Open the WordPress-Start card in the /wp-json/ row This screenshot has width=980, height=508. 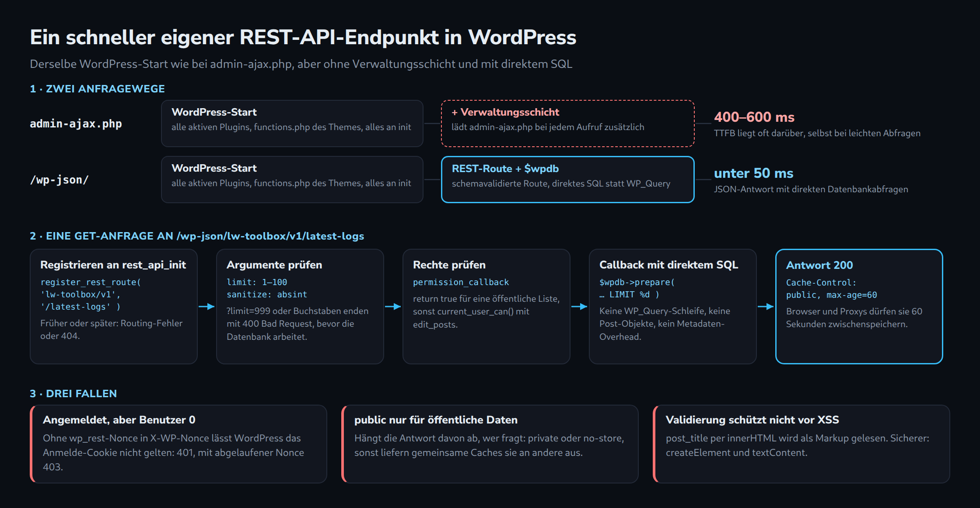(292, 180)
